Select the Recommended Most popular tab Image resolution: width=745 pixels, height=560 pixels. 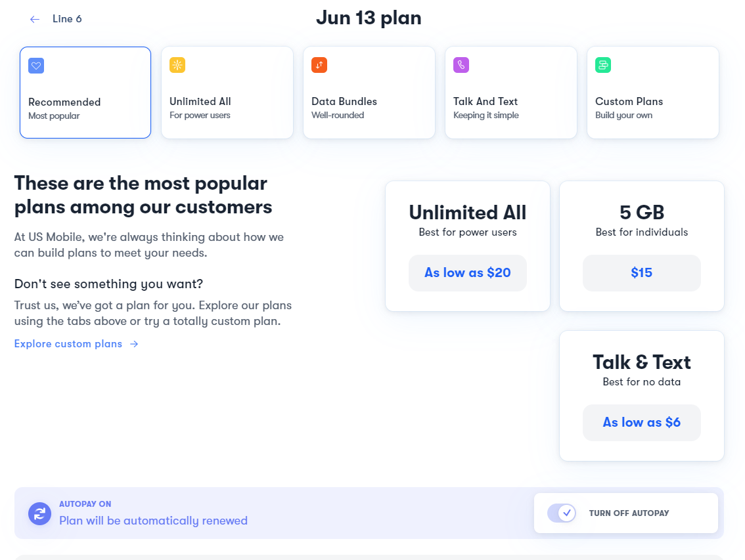tap(85, 93)
